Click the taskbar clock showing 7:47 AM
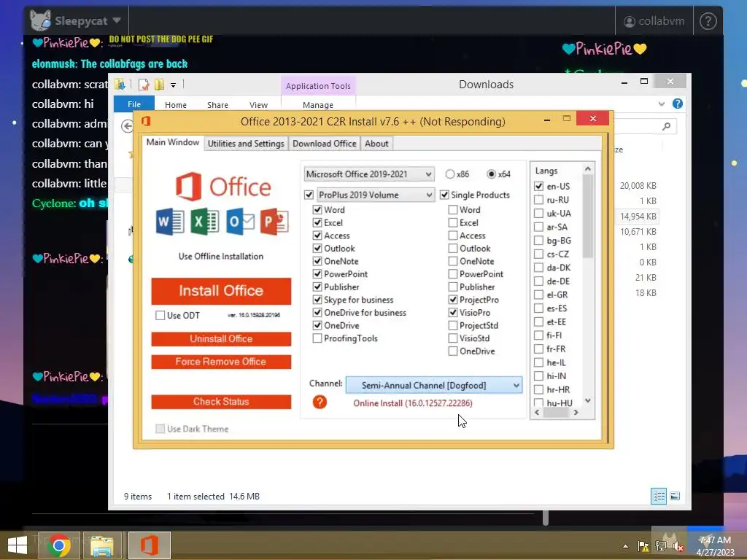The image size is (747, 560). coord(715,545)
